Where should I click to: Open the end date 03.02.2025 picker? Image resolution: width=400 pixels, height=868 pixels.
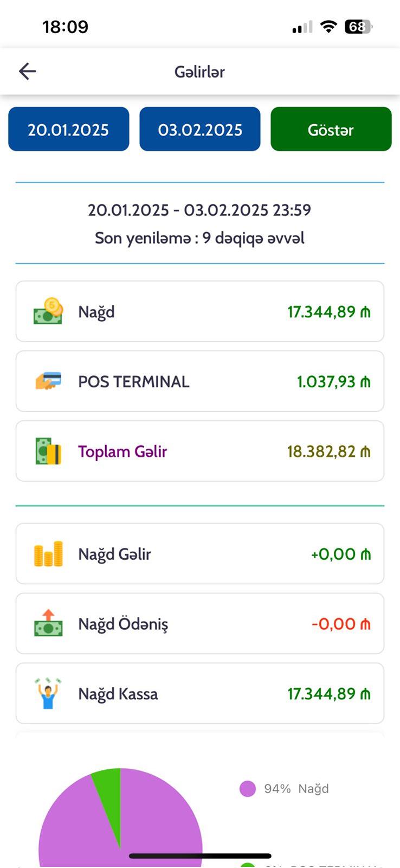pos(200,129)
